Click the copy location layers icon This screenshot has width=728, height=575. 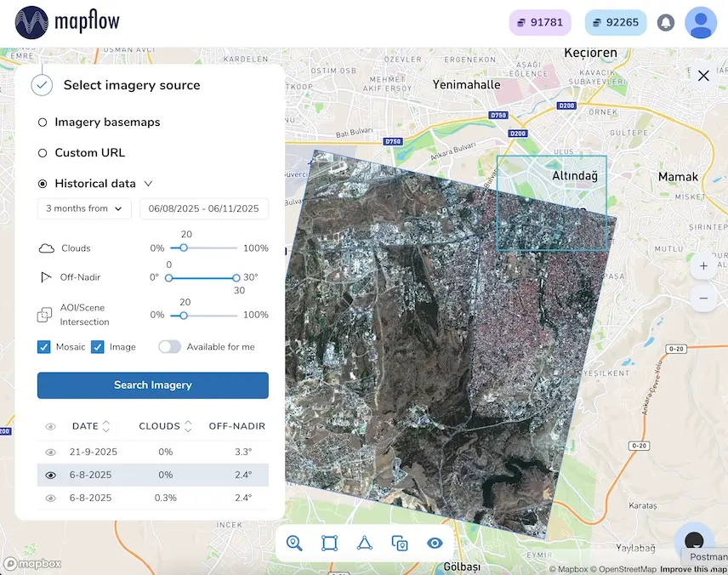pos(400,543)
